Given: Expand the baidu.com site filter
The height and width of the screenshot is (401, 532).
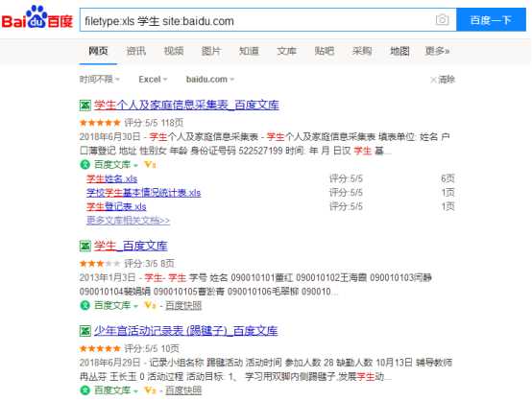Looking at the screenshot, I should coord(210,80).
